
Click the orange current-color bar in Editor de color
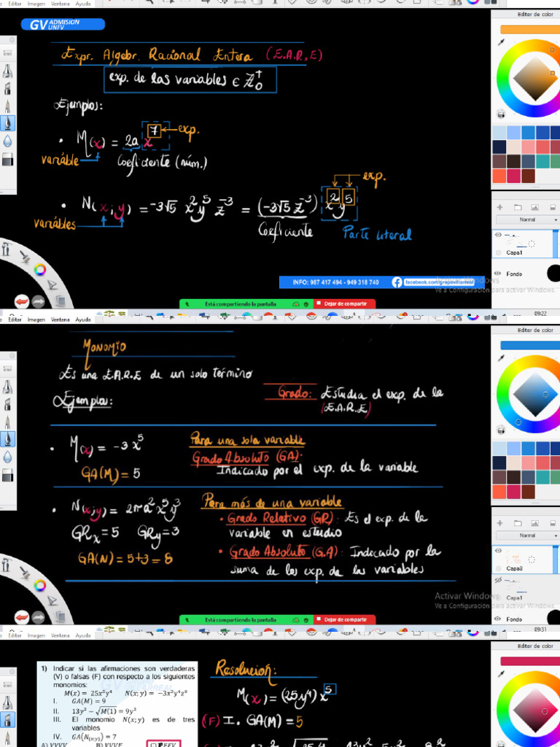pos(530,29)
